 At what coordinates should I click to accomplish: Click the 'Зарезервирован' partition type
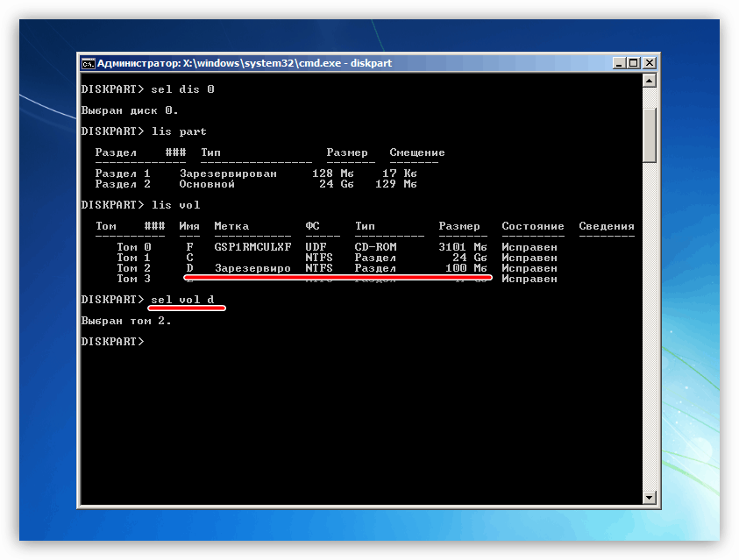[228, 174]
